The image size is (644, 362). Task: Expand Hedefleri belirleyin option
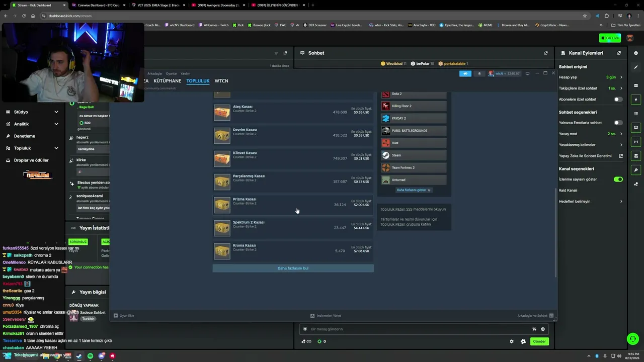click(591, 202)
